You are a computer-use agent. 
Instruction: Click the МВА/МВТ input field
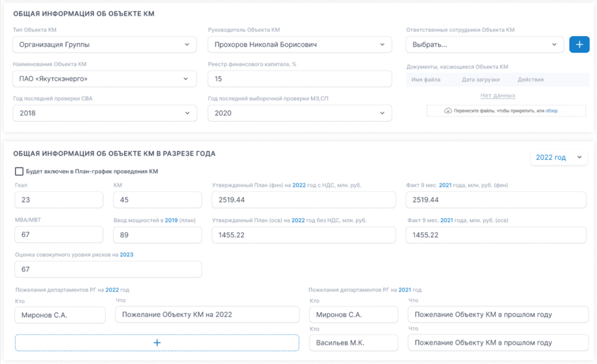pos(59,234)
